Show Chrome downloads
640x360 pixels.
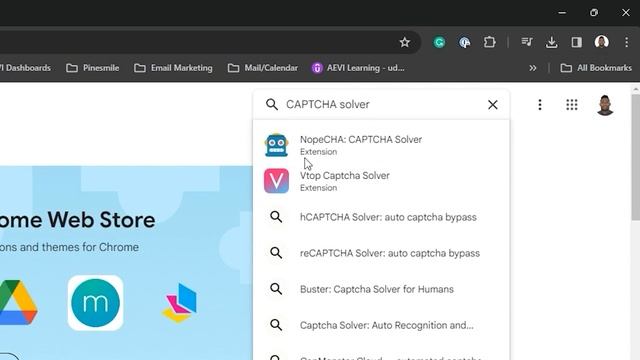click(x=551, y=42)
